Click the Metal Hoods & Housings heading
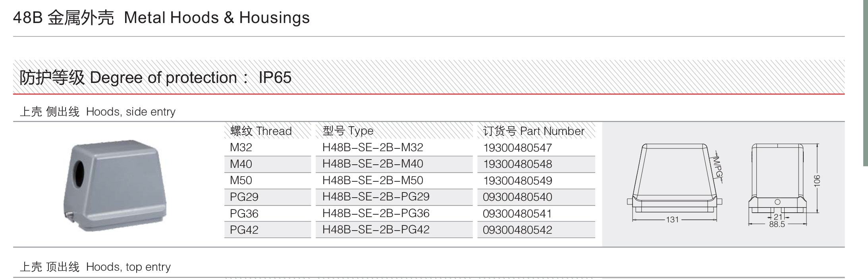Viewport: 868px width, 279px height. click(x=161, y=18)
